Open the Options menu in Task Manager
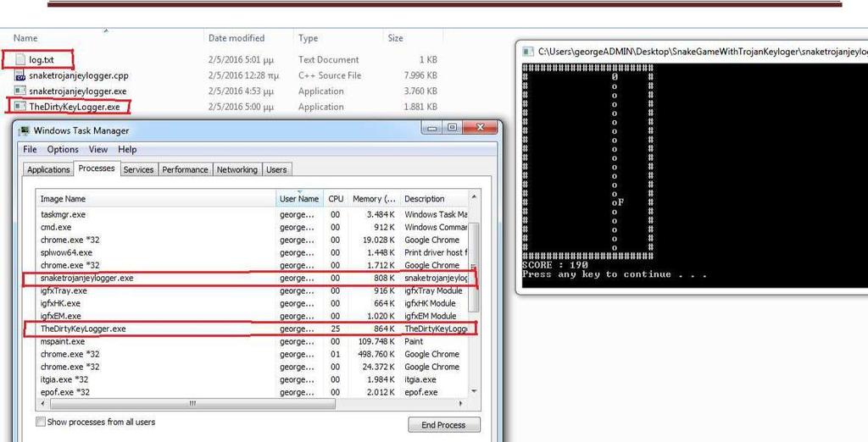 pos(63,149)
